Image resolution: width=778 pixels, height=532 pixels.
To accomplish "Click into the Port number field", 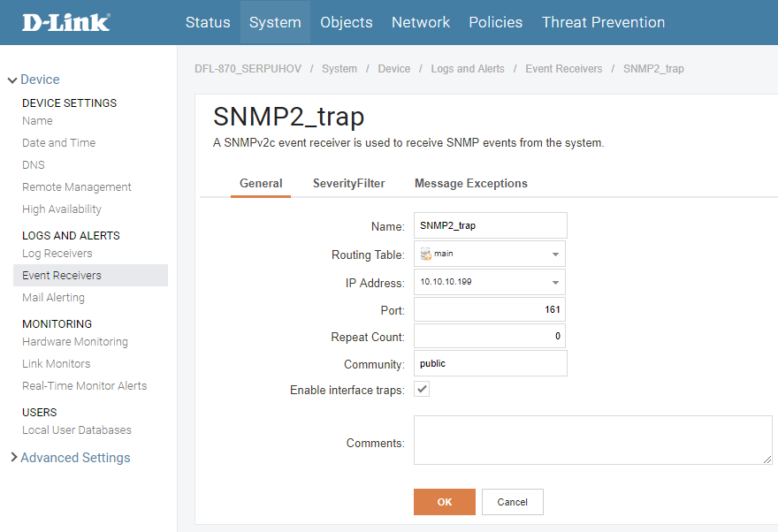I will tap(489, 310).
